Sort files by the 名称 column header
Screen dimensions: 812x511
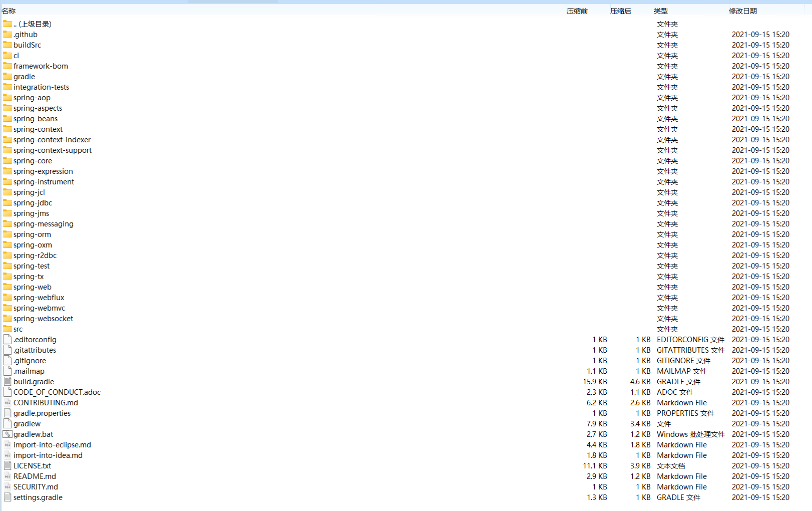click(9, 11)
